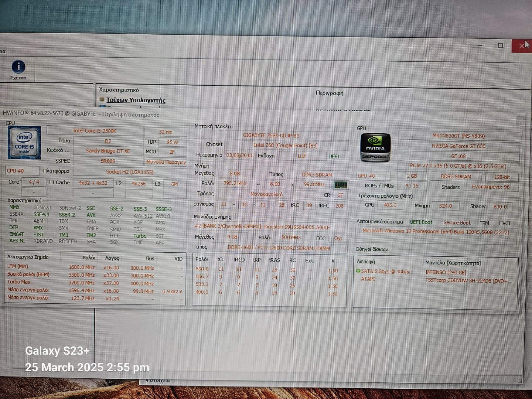
Task: Click the 4x32 + 4x32 L1 cache value
Action: 93,183
